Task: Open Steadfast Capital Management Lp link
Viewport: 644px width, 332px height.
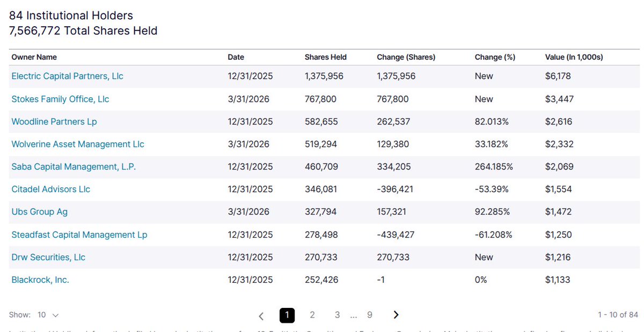Action: pos(79,235)
